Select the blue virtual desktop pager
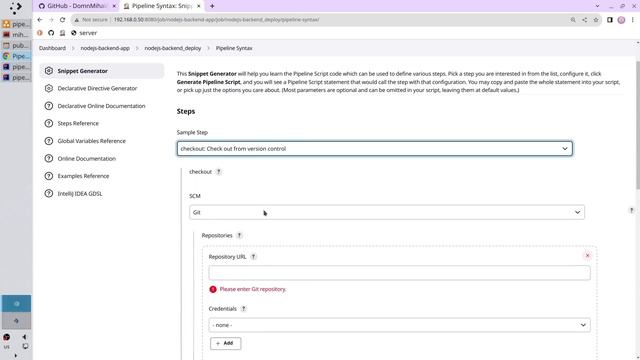This screenshot has width=640, height=360. pyautogui.click(x=16, y=304)
